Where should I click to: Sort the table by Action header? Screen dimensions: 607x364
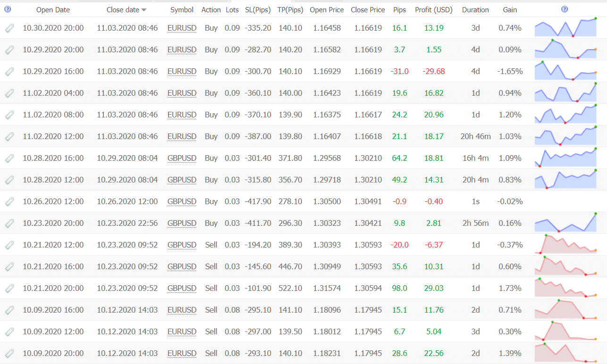[x=211, y=9]
